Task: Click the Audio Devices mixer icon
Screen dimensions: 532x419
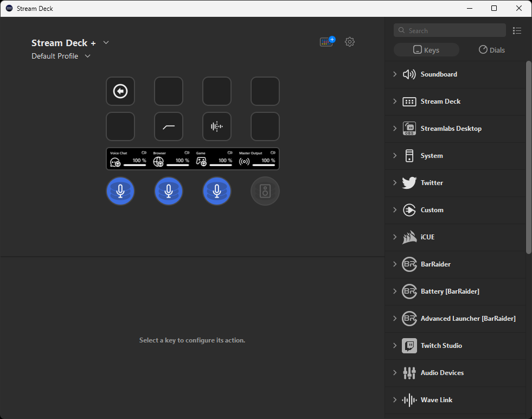Action: 409,373
